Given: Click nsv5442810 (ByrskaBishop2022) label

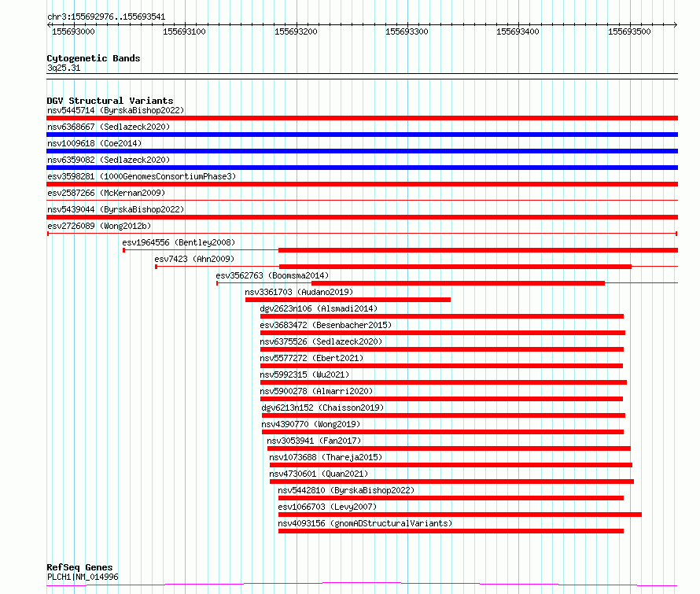Looking at the screenshot, I should (x=346, y=490).
